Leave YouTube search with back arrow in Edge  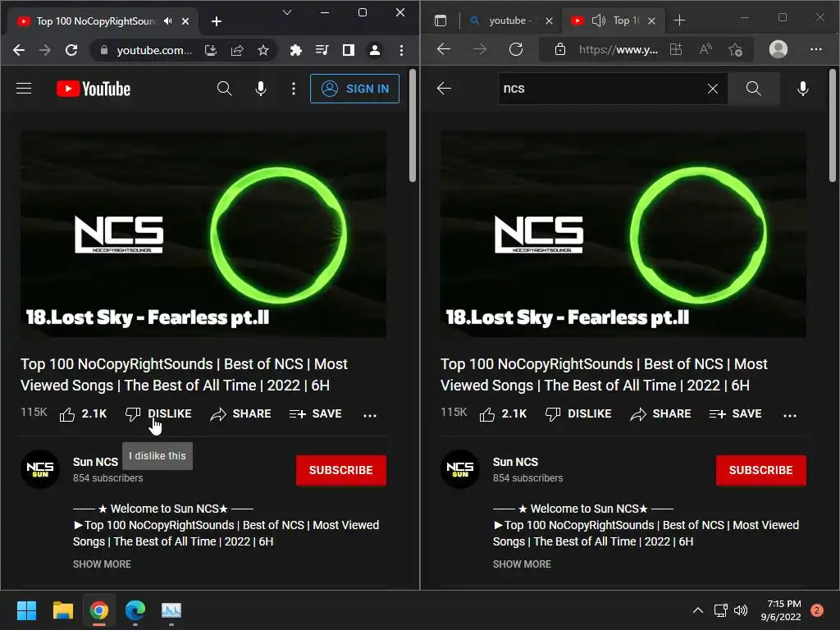click(444, 89)
